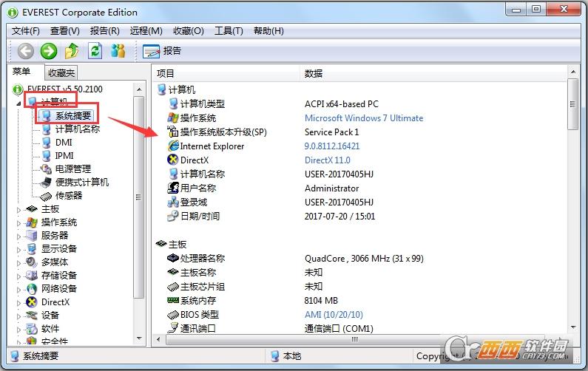Expand the 操作系统 tree node

click(18, 223)
